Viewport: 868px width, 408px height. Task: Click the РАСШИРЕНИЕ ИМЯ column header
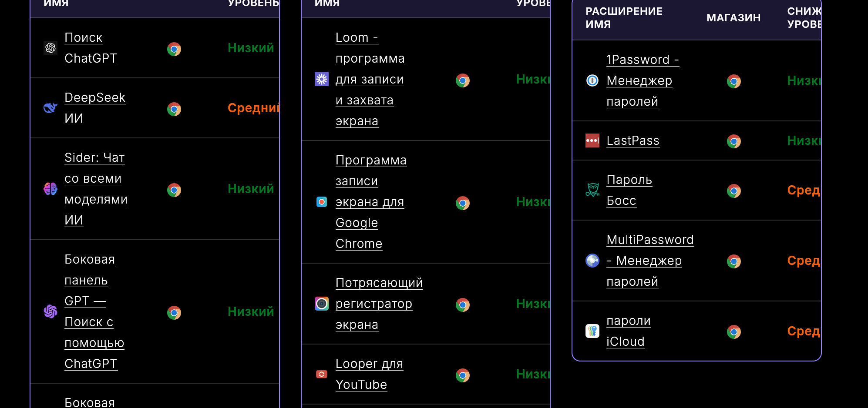[x=624, y=18]
